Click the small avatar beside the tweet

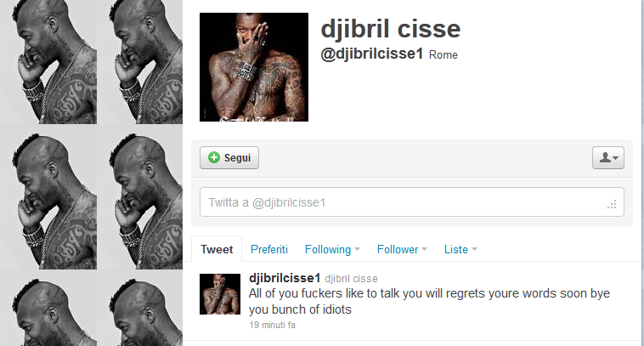point(220,294)
